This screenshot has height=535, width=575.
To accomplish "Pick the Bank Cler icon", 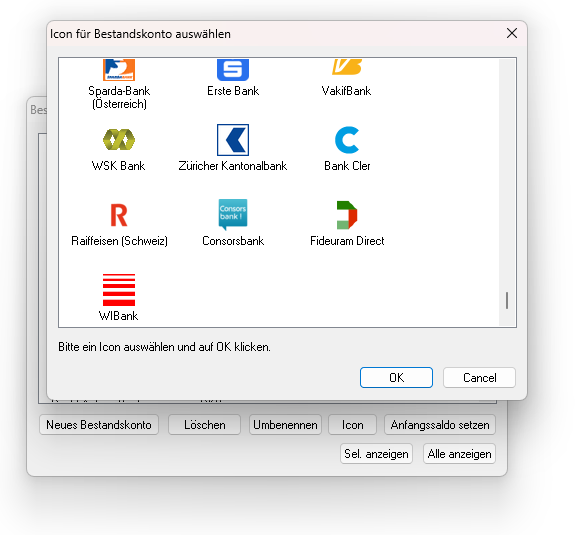I will pyautogui.click(x=347, y=140).
